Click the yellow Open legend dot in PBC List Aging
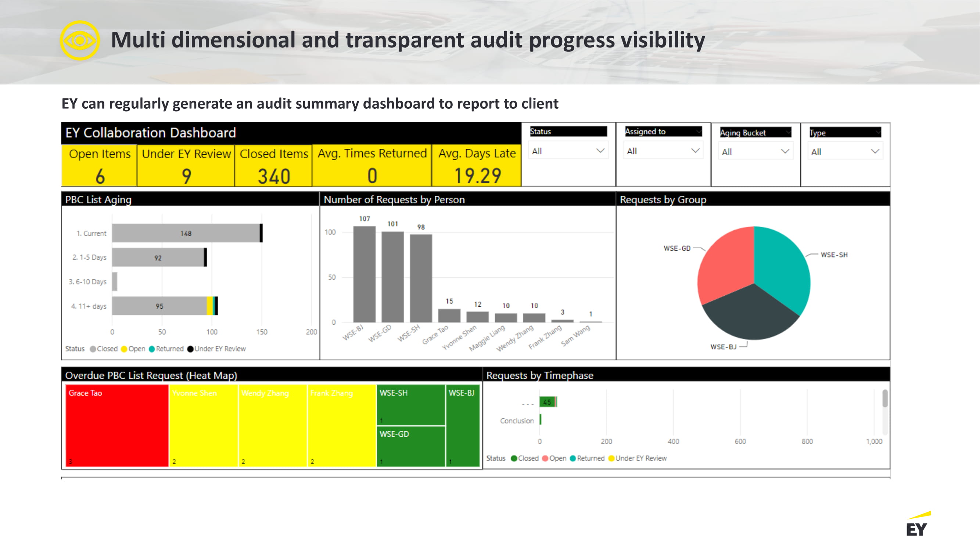 tap(124, 349)
